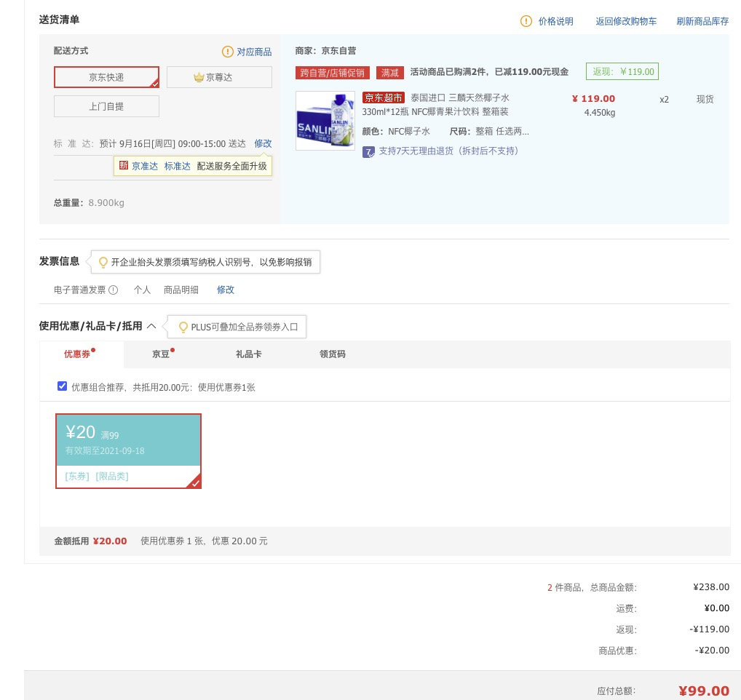
Task: Select the 京东快递 delivery option
Action: [106, 77]
